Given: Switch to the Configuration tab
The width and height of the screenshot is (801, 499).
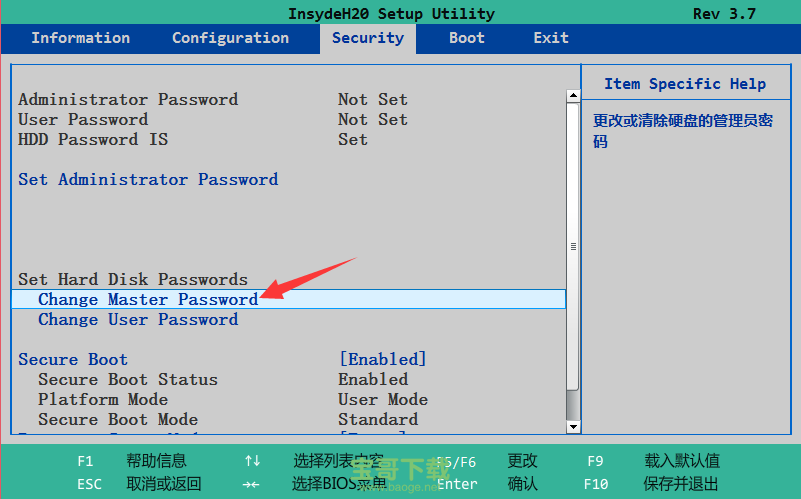Looking at the screenshot, I should 230,38.
